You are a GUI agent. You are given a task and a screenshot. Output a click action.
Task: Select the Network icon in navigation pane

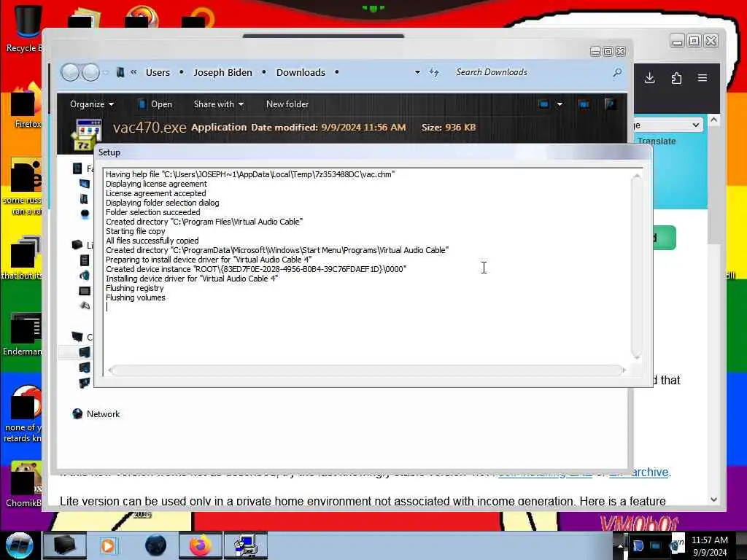point(77,414)
